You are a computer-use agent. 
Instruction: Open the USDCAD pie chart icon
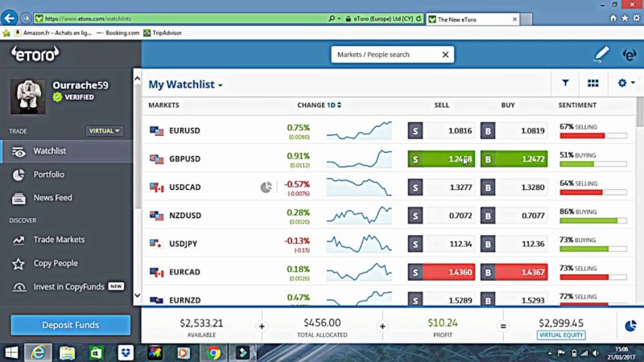266,187
